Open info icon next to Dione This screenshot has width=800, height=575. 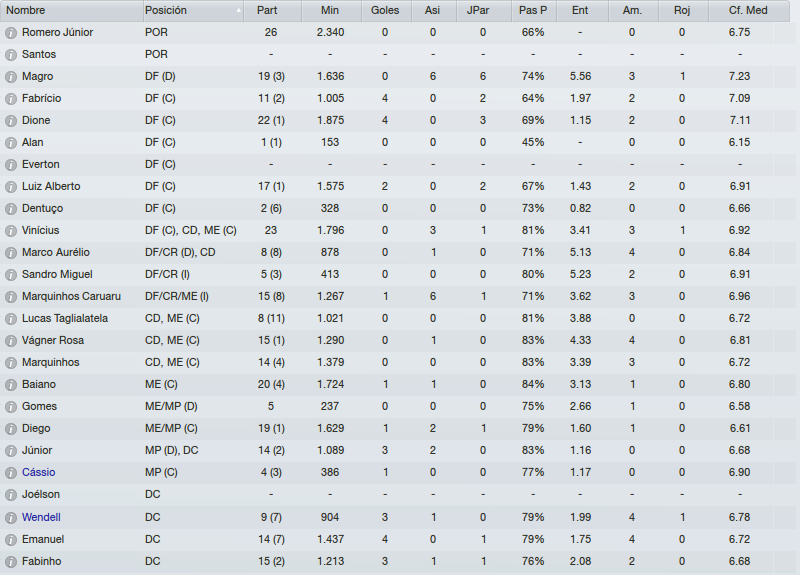11,121
